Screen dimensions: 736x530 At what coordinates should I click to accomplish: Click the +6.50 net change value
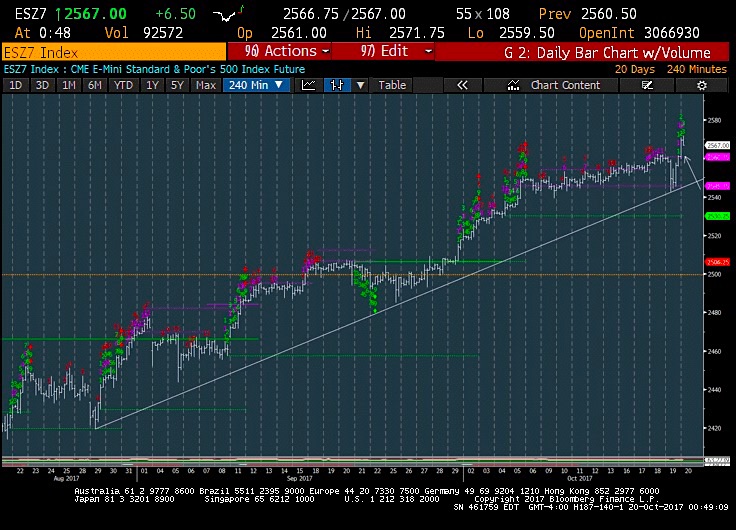(175, 14)
